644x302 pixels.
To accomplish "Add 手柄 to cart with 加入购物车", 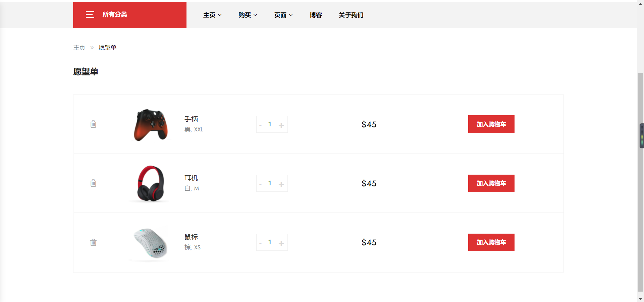I will pyautogui.click(x=491, y=124).
